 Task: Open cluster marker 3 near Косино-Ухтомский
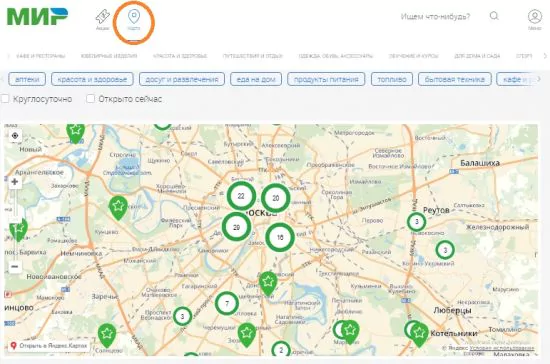445,250
